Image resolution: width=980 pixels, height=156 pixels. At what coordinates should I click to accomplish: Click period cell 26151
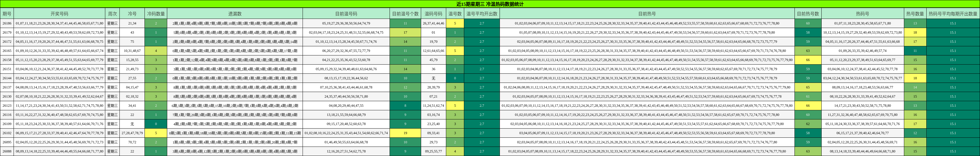7,69
